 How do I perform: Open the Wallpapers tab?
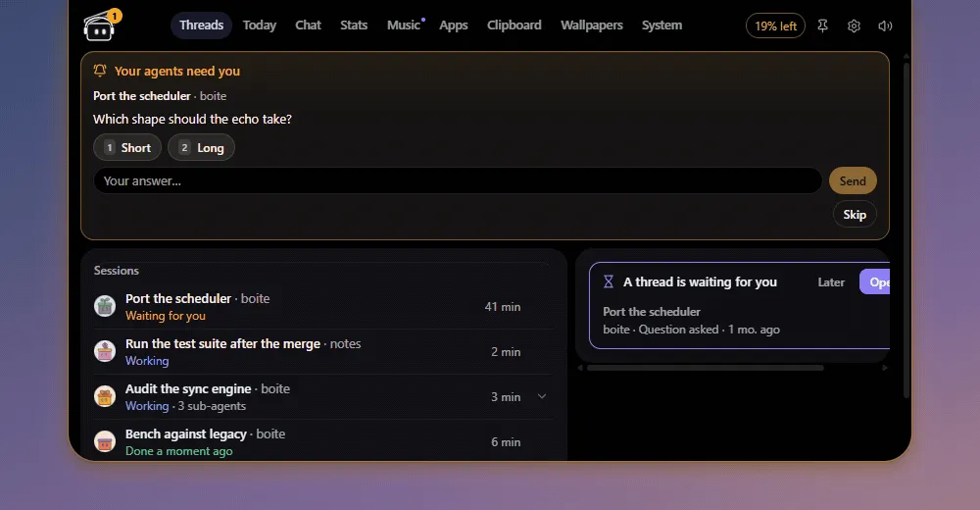click(592, 25)
